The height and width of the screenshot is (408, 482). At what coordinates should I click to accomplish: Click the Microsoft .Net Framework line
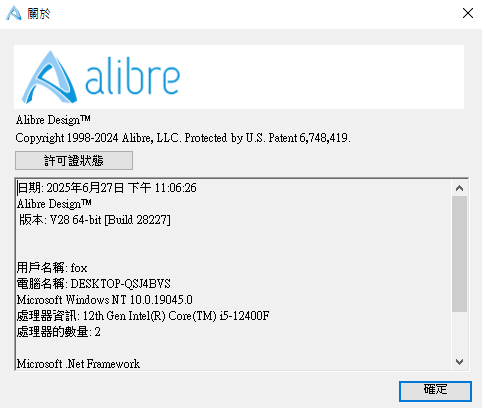tap(78, 364)
